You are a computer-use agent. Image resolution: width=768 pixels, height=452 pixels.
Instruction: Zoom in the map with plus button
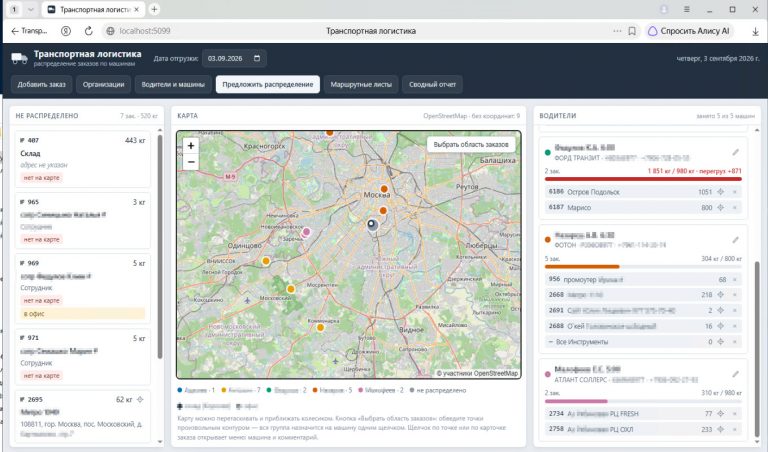(x=191, y=145)
